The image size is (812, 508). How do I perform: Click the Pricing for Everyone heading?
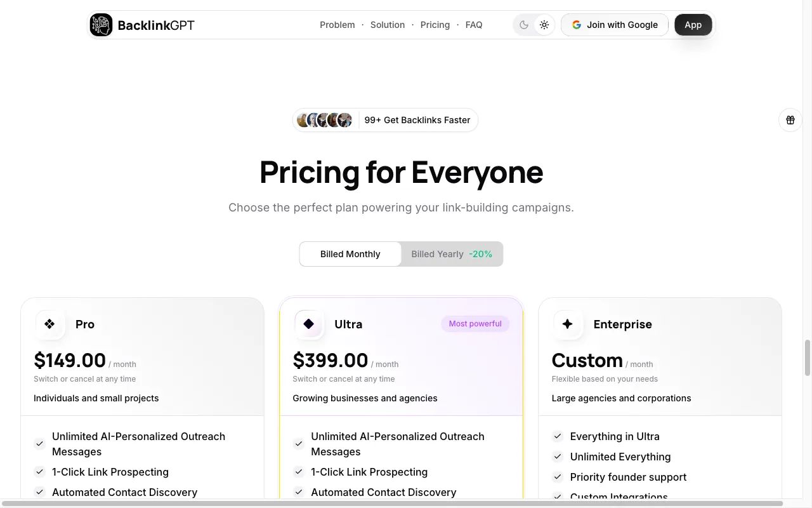[x=402, y=172]
